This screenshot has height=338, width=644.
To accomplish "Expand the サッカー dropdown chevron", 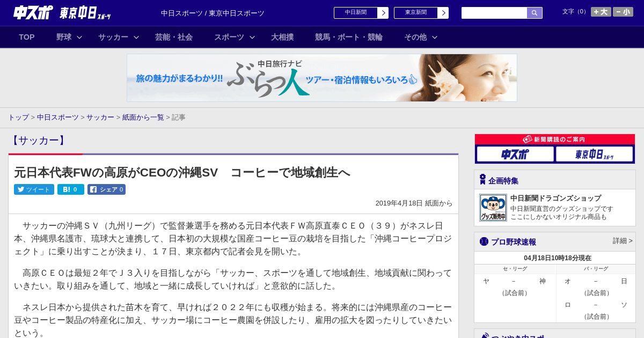I will (x=136, y=37).
